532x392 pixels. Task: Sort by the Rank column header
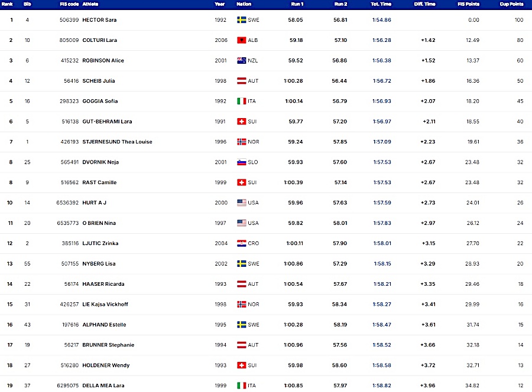click(x=7, y=4)
